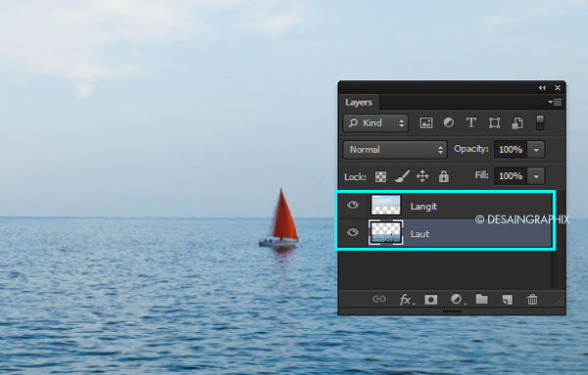This screenshot has width=588, height=375.
Task: Select the Langit layer name
Action: (x=423, y=207)
